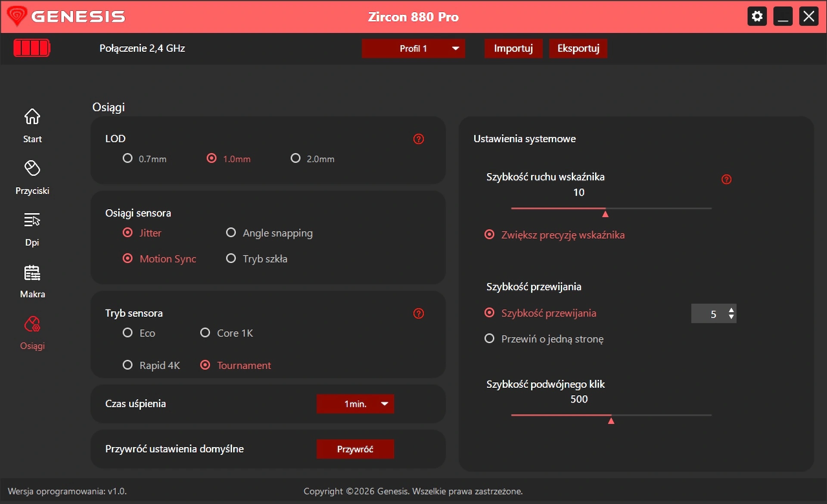Open settings gear in the title bar
The image size is (827, 504).
pyautogui.click(x=757, y=17)
